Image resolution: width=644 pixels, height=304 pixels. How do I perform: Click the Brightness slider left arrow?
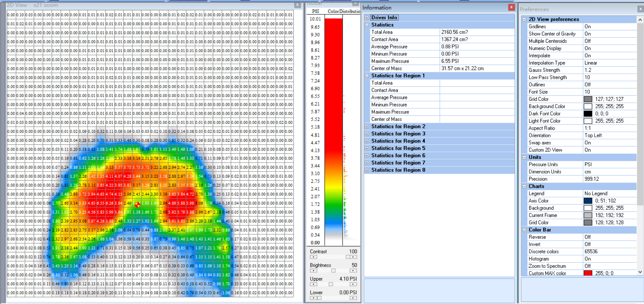point(313,271)
